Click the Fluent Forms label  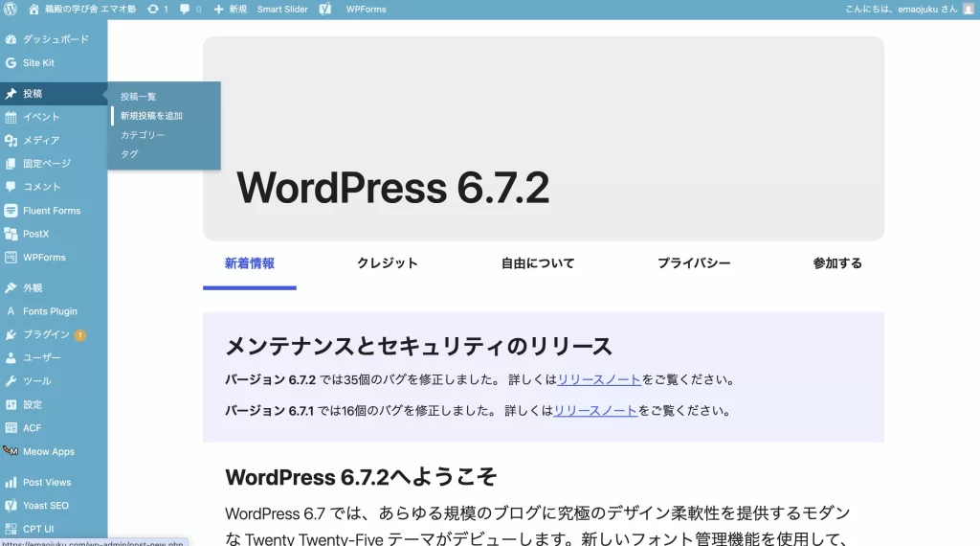pyautogui.click(x=52, y=211)
